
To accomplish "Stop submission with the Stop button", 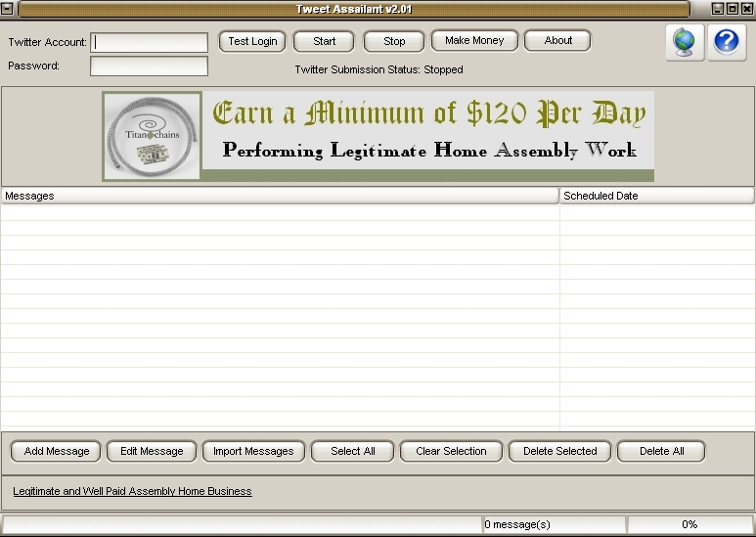I will (x=394, y=41).
